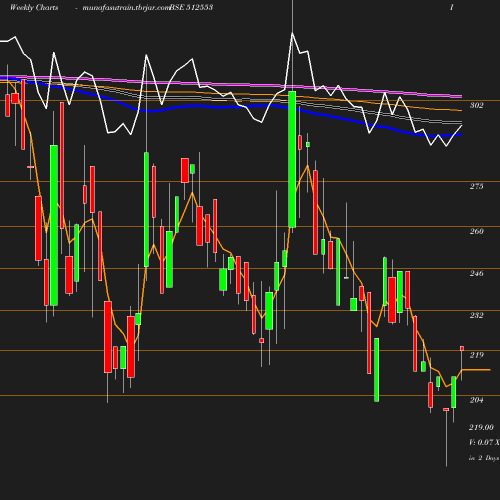
Task: Click the "V: 0.07 X" volume text
Action: [484, 442]
